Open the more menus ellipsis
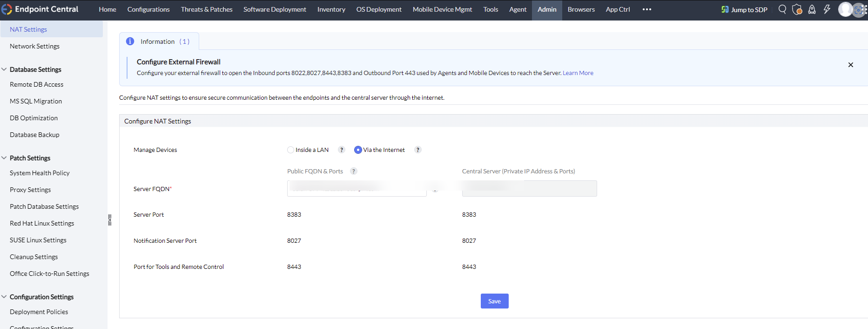 [647, 9]
